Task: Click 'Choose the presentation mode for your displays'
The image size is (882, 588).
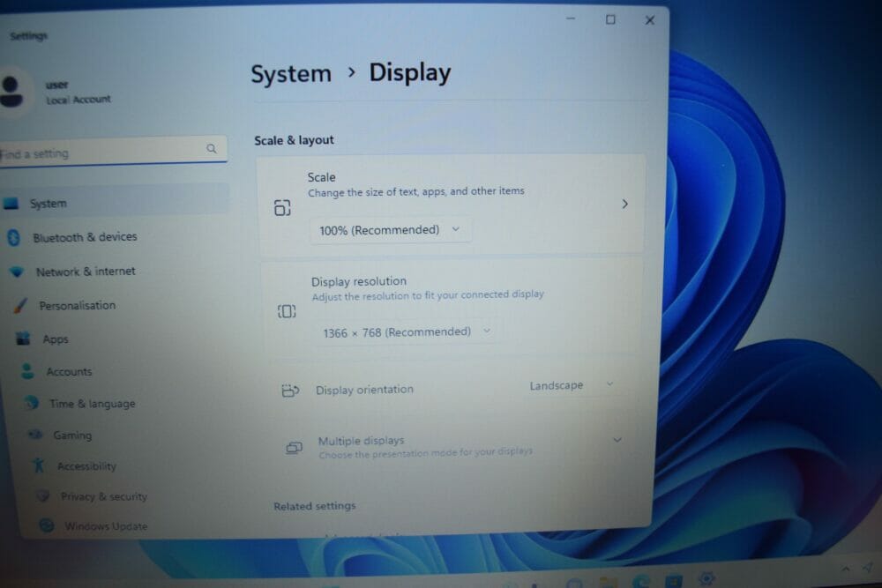Action: coord(425,453)
